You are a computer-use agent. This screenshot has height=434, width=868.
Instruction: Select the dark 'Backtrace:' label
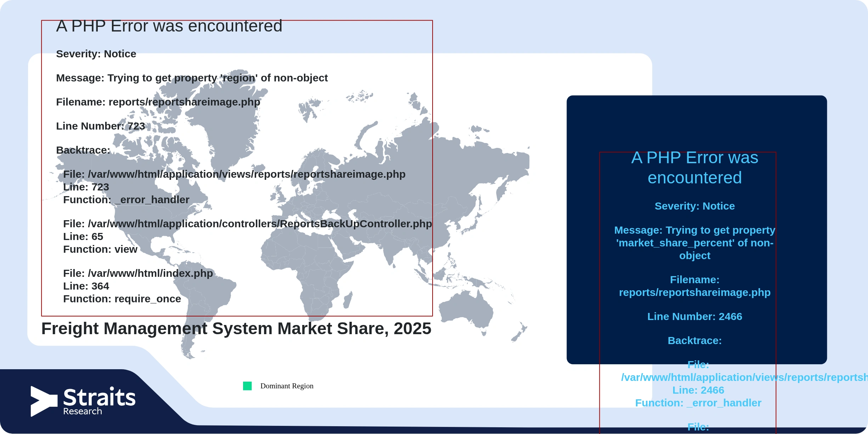pos(83,150)
